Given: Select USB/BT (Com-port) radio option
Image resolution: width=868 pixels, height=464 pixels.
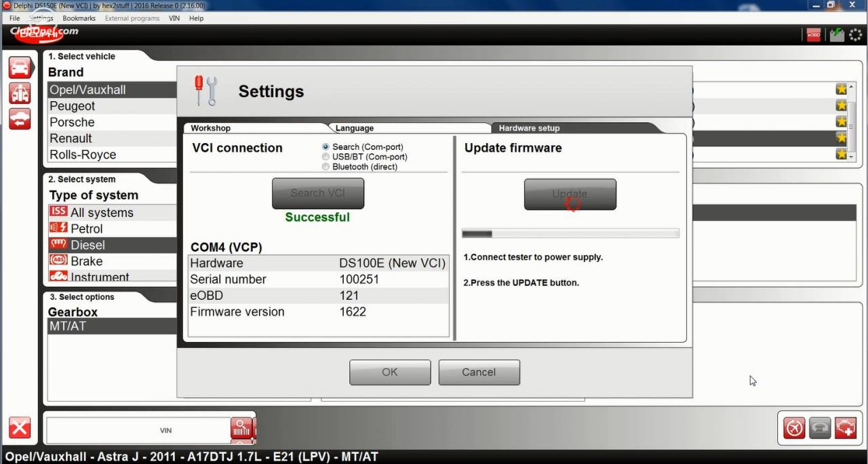Looking at the screenshot, I should (326, 157).
